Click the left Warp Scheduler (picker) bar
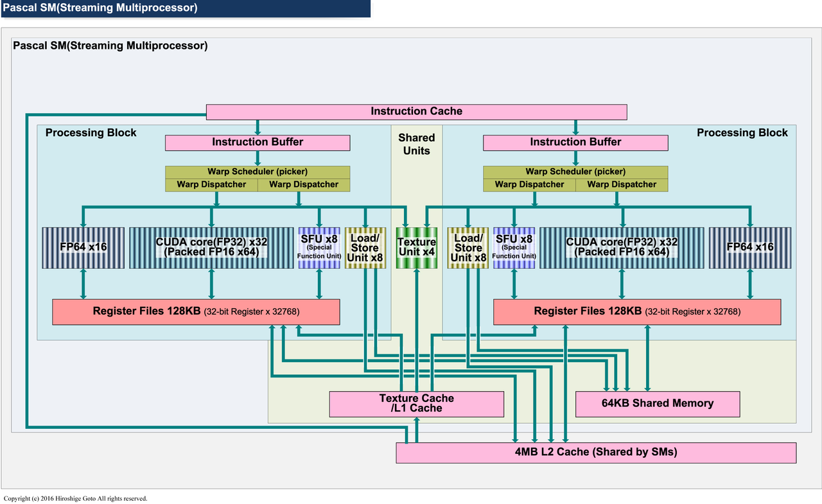 258,171
